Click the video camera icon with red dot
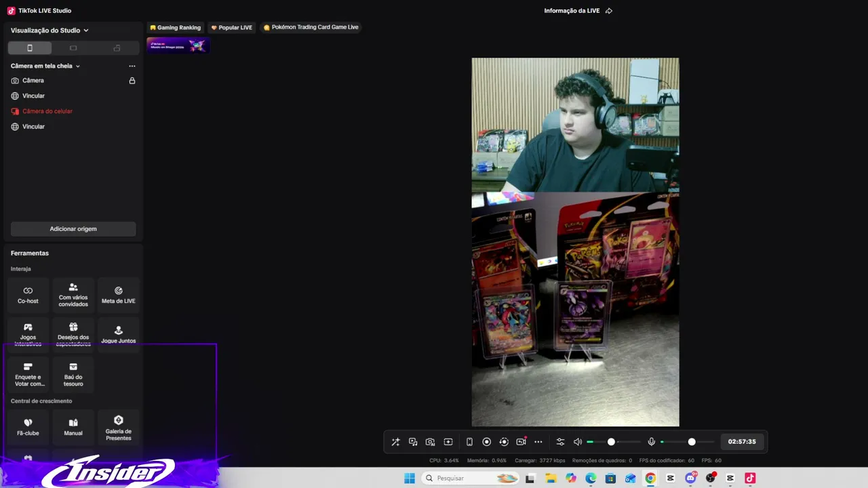The width and height of the screenshot is (868, 488). tap(521, 442)
